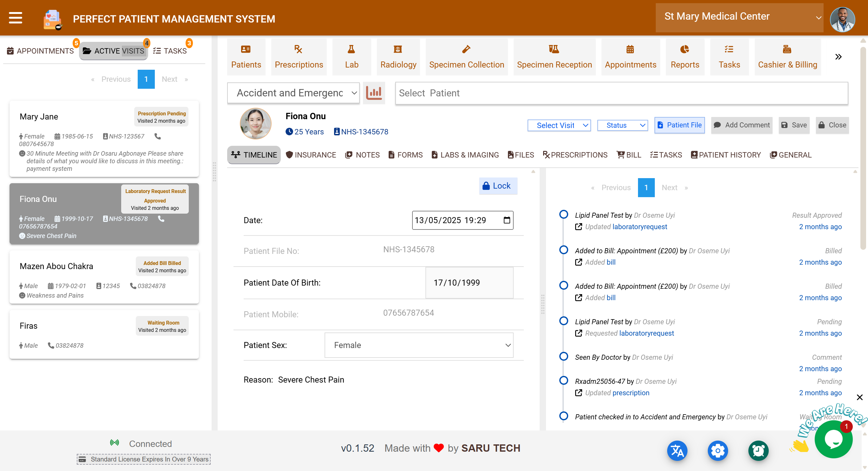The image size is (868, 471).
Task: Click the Connected status indicator icon
Action: point(115,442)
